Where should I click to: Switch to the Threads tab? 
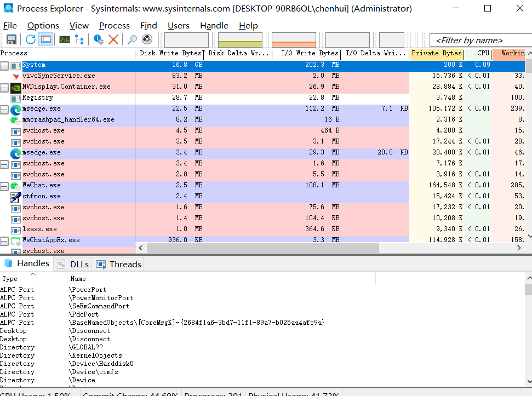[x=118, y=264]
